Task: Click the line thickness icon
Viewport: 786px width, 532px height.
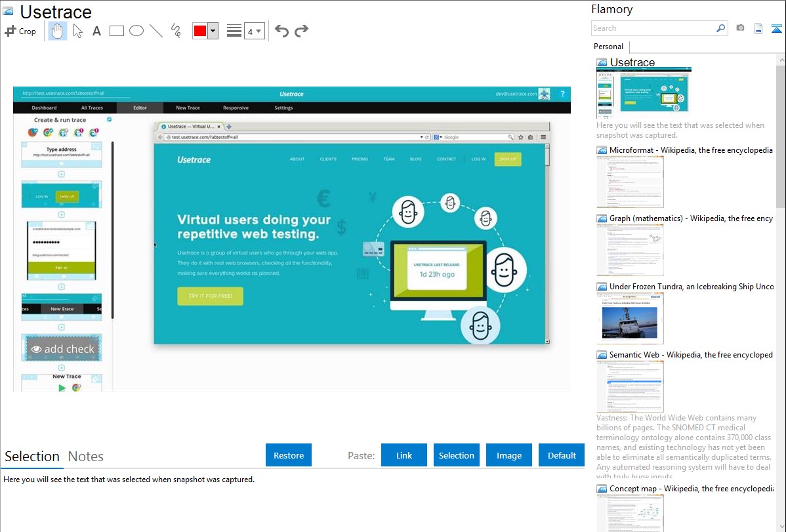Action: coord(234,31)
